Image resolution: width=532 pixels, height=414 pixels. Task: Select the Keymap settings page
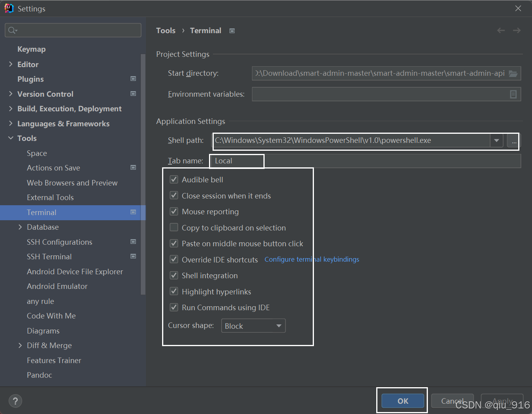[x=32, y=49]
